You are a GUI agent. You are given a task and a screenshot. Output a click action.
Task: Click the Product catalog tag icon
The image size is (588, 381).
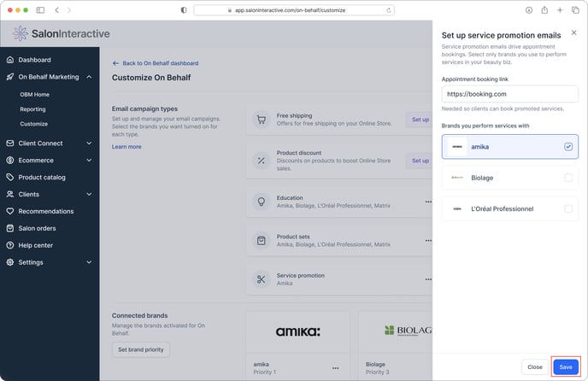(10, 177)
